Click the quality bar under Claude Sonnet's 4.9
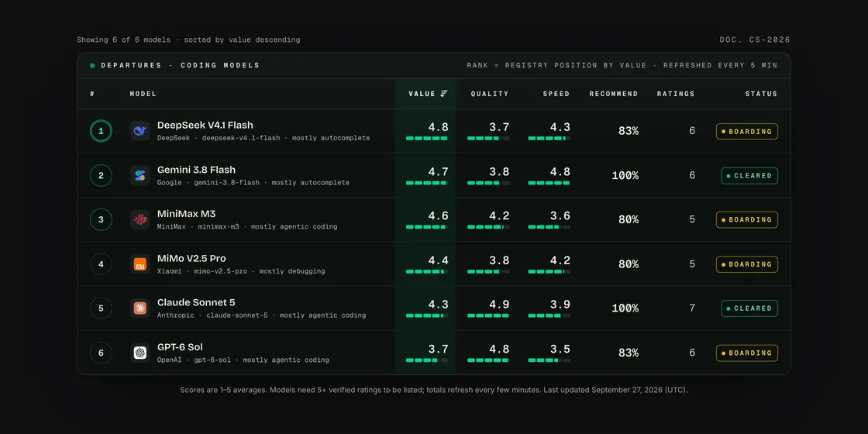This screenshot has width=868, height=434. point(488,315)
